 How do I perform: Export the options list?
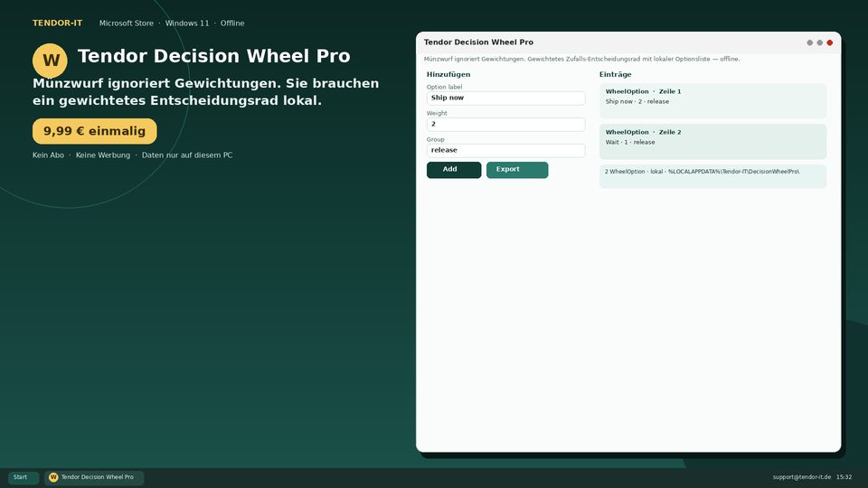coord(517,170)
